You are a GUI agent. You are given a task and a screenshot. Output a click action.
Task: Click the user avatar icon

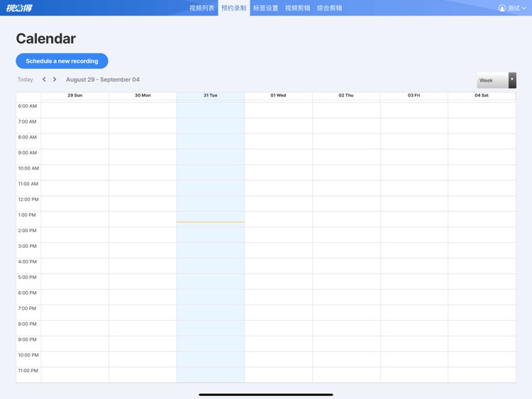click(501, 8)
